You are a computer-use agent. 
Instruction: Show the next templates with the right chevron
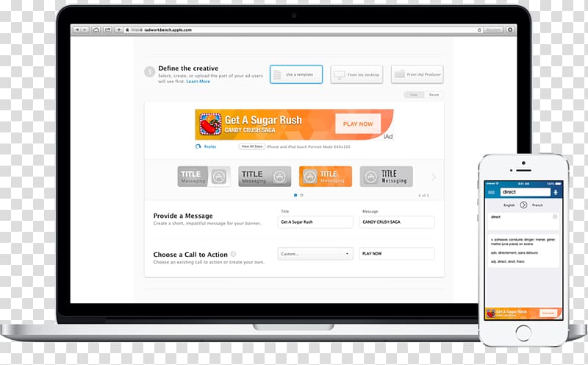(x=434, y=177)
